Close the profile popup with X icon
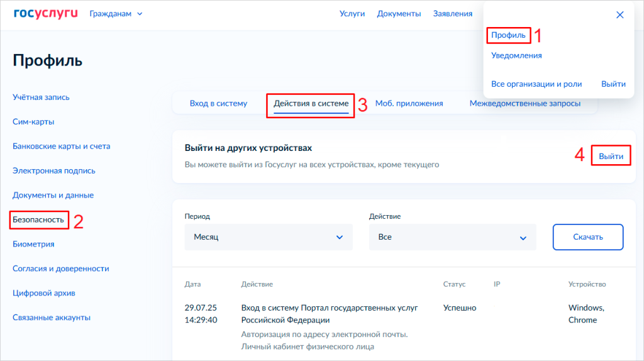This screenshot has width=644, height=361. point(619,15)
